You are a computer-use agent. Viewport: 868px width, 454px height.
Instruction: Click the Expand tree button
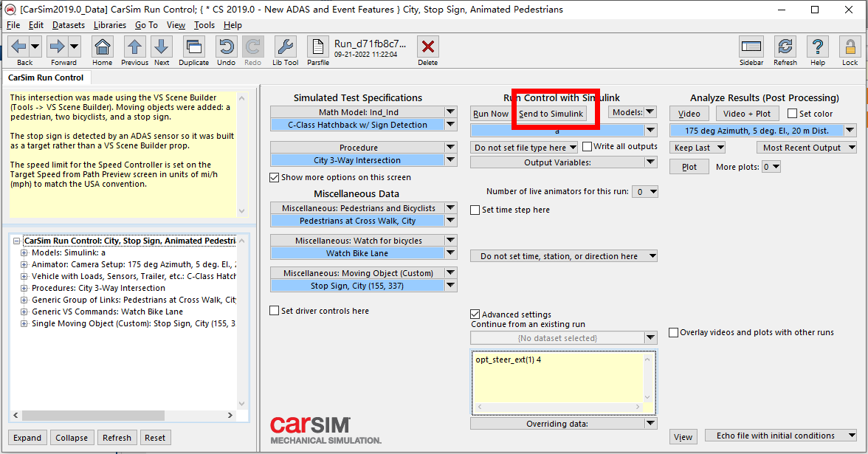pyautogui.click(x=27, y=437)
